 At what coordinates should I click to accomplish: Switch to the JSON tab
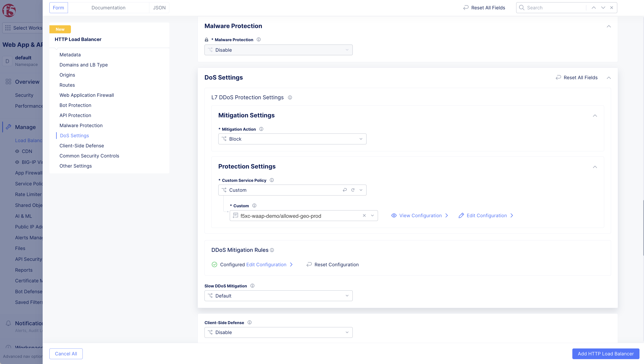tap(159, 7)
